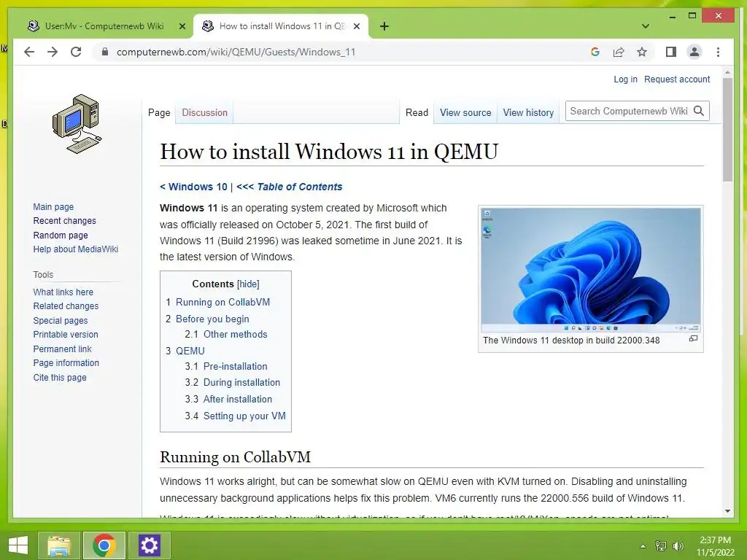Open View history tab
The height and width of the screenshot is (560, 747).
pyautogui.click(x=528, y=113)
